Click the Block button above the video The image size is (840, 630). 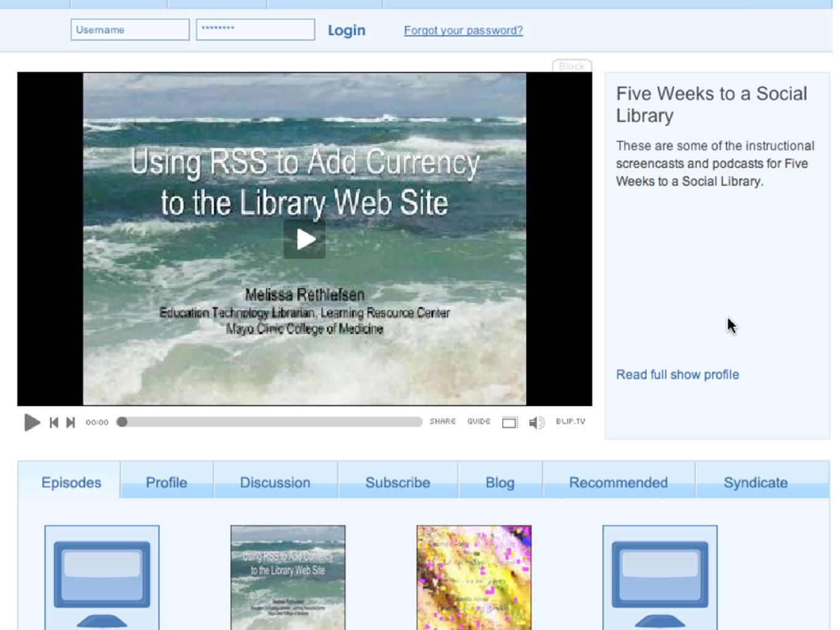point(572,66)
